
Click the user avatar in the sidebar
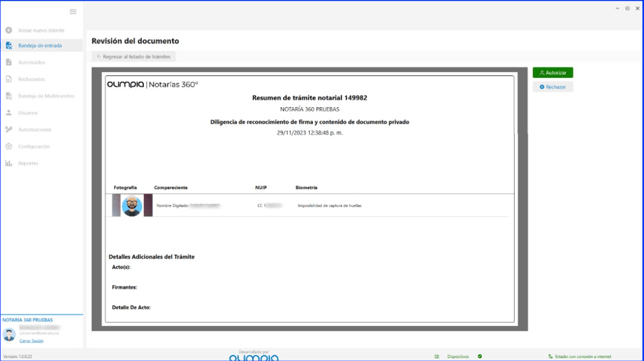(9, 334)
